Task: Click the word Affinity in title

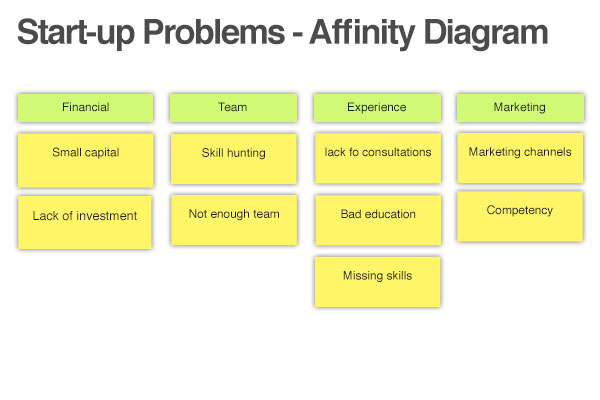Action: pos(362,33)
